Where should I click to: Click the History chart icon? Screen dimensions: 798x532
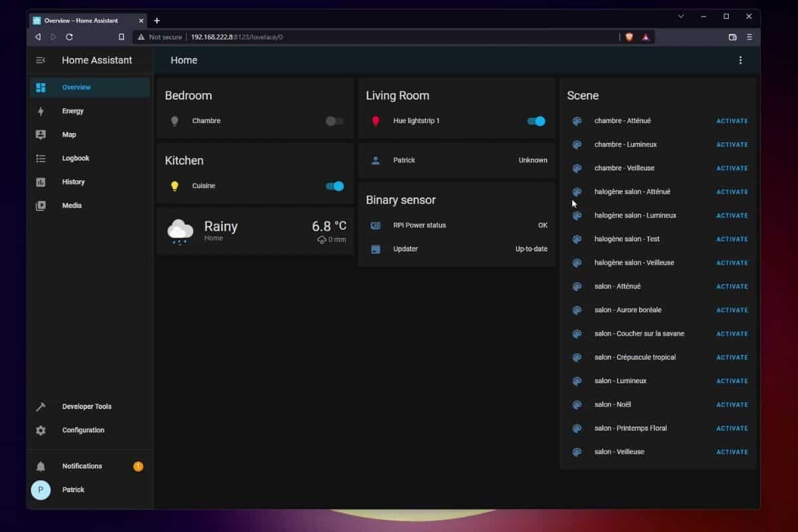41,182
